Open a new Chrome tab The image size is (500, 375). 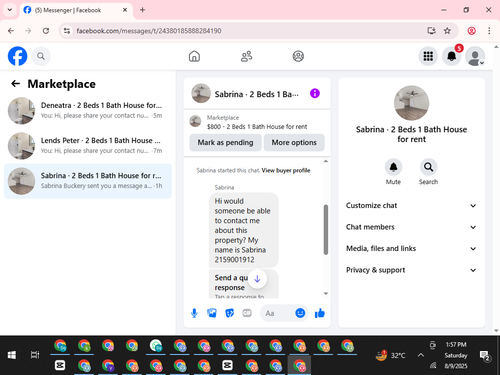[x=142, y=10]
